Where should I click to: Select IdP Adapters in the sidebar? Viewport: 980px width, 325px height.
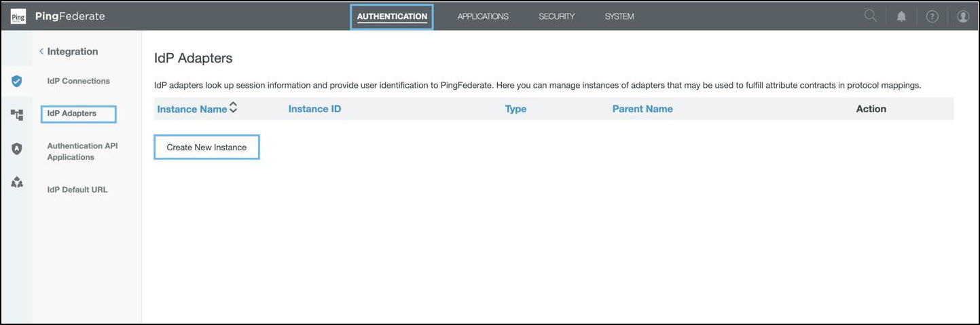click(x=72, y=114)
